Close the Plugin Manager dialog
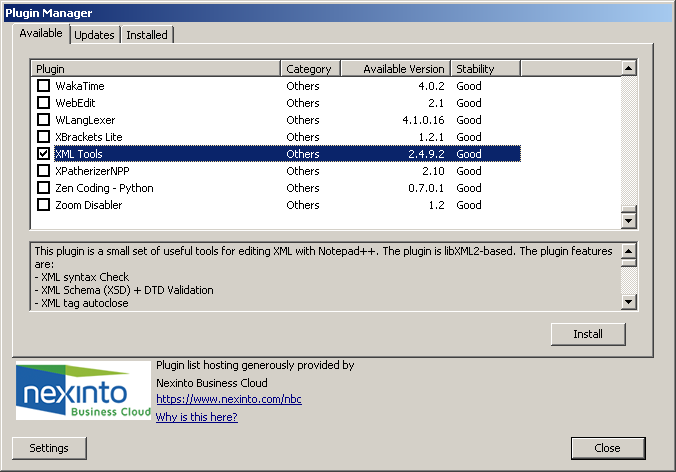Viewport: 676px width, 472px height. [x=608, y=448]
